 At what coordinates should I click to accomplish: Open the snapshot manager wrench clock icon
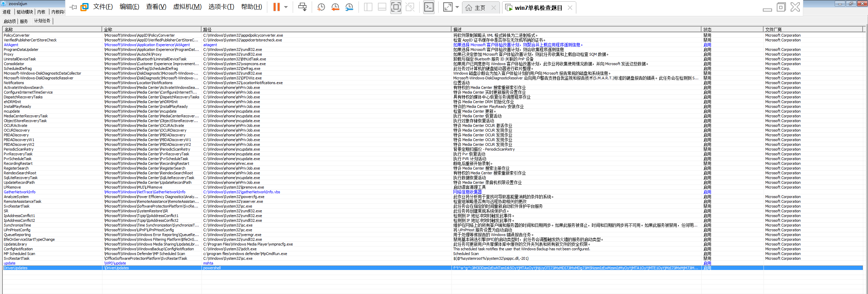349,7
